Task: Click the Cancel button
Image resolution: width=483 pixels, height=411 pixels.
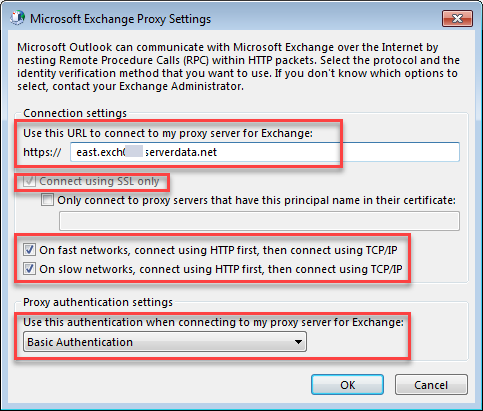Action: [x=431, y=385]
